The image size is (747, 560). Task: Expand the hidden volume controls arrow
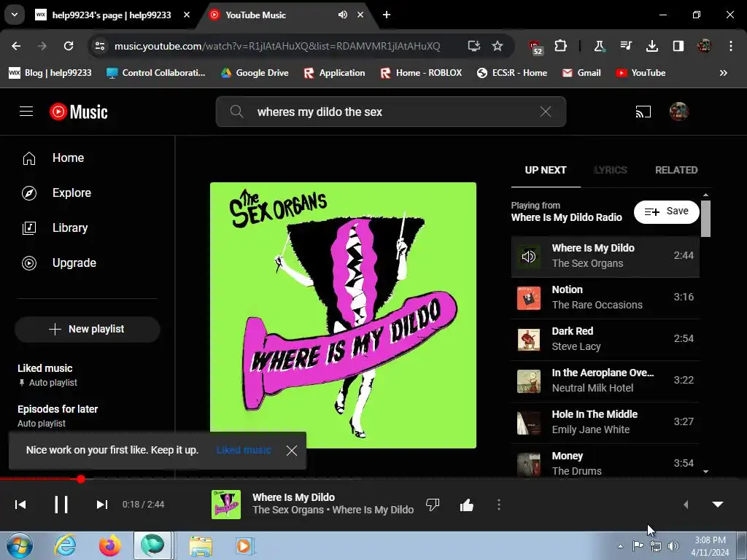click(x=686, y=505)
